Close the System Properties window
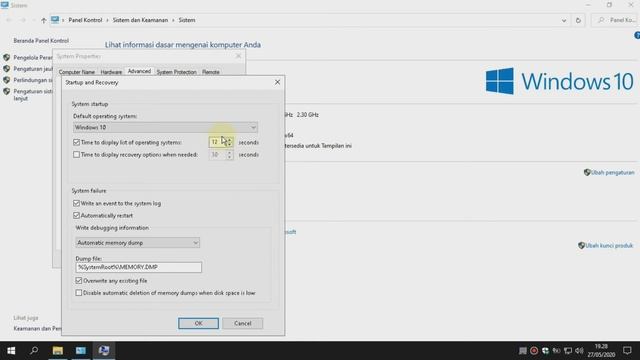640x360 pixels. pos(239,56)
